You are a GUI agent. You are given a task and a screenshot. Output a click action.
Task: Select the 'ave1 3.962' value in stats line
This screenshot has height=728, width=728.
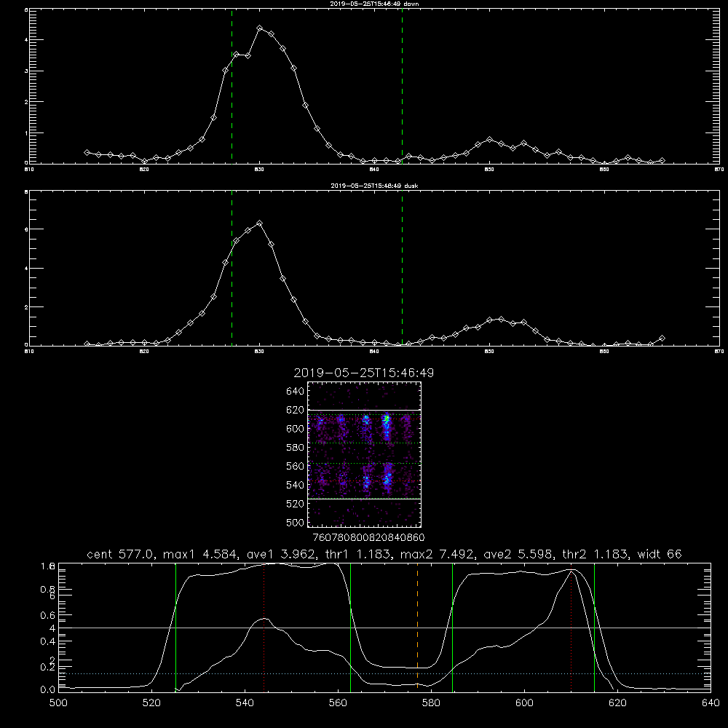[281, 554]
